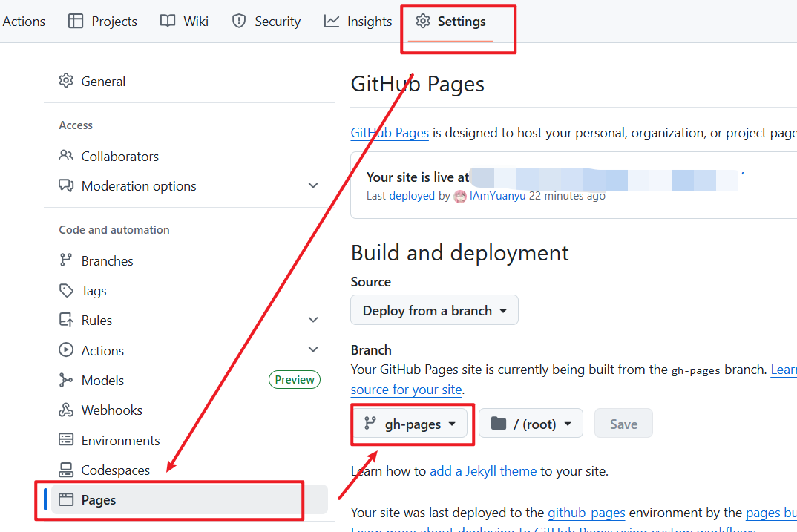Open the Deploy from a branch dropdown
The image size is (797, 532).
434,311
